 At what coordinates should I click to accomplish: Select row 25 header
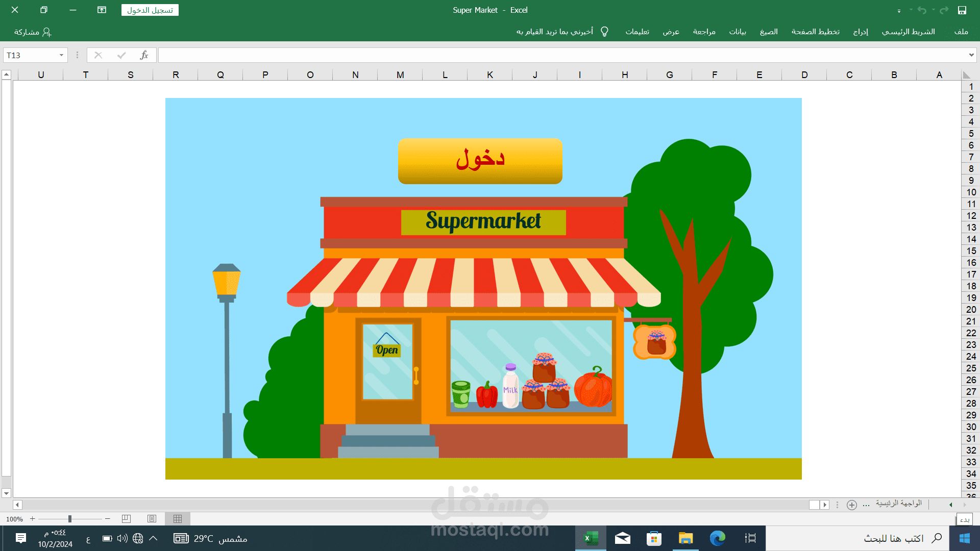point(971,368)
